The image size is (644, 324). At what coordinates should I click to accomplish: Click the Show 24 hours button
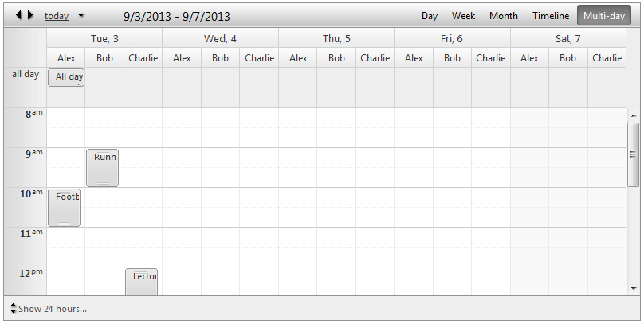53,309
